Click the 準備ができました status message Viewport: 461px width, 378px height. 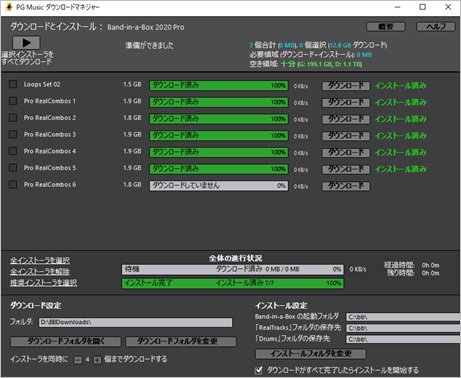tap(149, 45)
